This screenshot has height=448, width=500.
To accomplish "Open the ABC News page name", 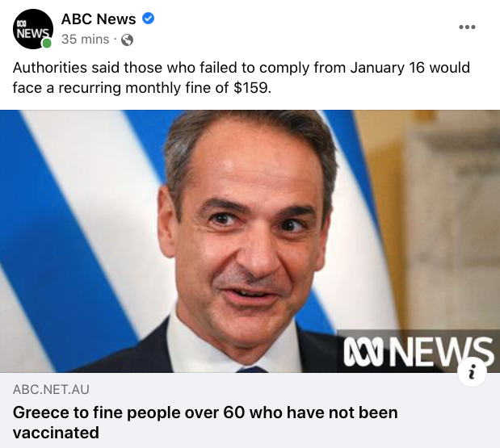I will [99, 19].
